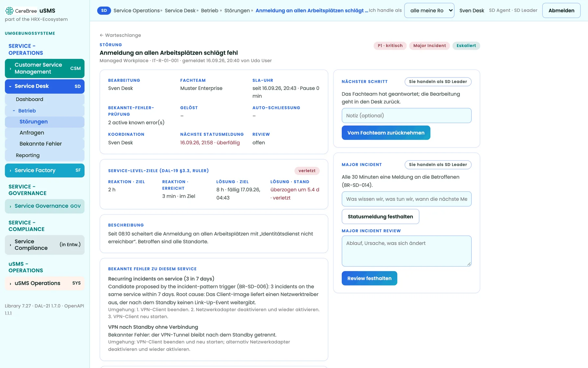Open Bekannte Fehler in sidebar
Image resolution: width=588 pixels, height=368 pixels.
pos(45,144)
